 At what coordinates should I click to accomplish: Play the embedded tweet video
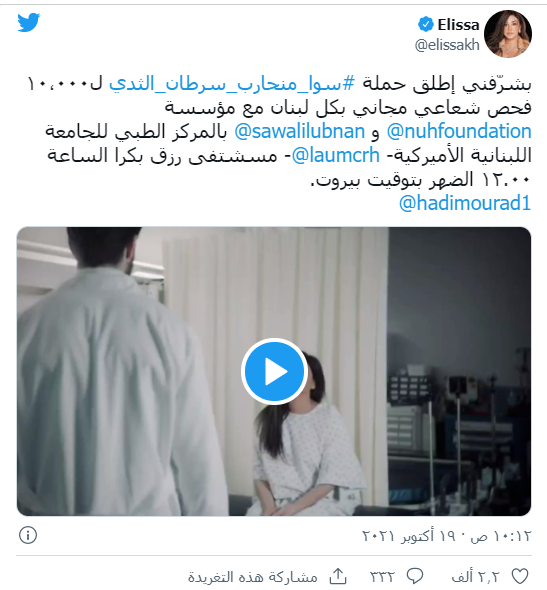[x=274, y=371]
